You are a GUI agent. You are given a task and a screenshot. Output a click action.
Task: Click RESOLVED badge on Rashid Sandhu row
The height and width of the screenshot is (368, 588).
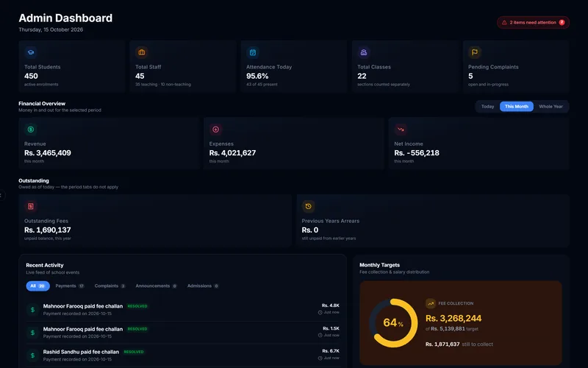pyautogui.click(x=134, y=353)
